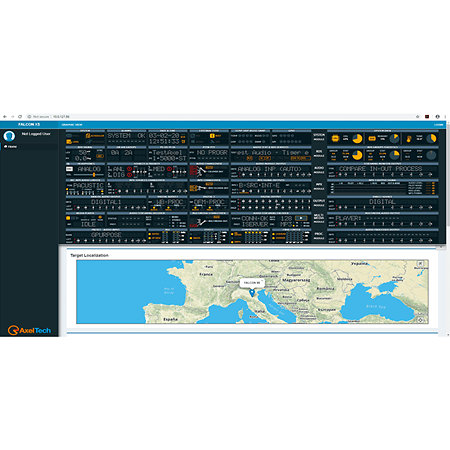Toggle the play button in streaming encoder panel

click(x=301, y=218)
